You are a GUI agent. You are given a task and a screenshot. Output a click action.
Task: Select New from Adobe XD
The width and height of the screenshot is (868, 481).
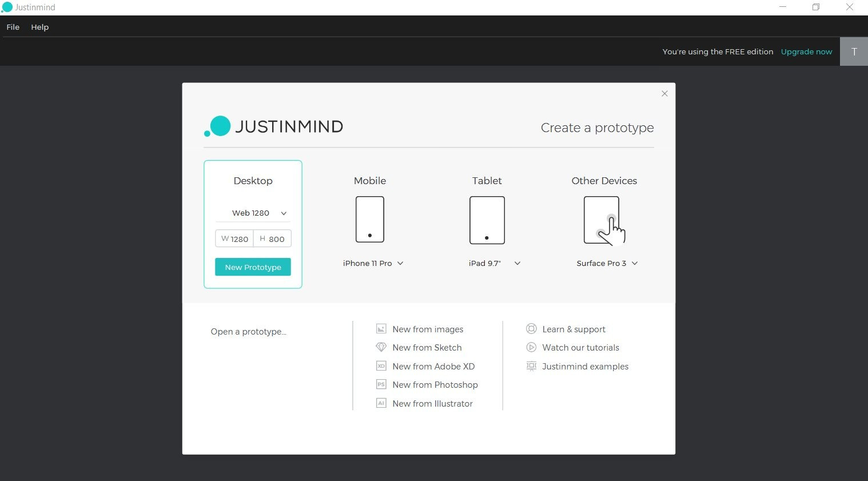click(x=433, y=367)
